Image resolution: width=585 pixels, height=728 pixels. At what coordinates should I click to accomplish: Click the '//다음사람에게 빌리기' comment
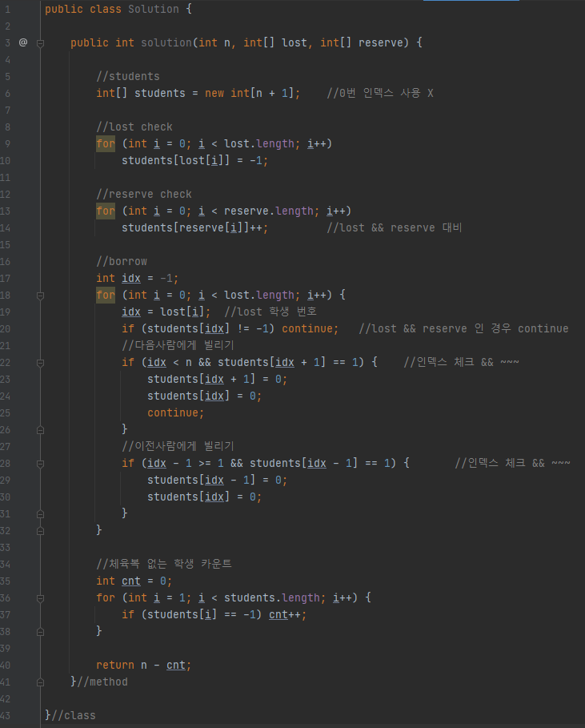178,345
